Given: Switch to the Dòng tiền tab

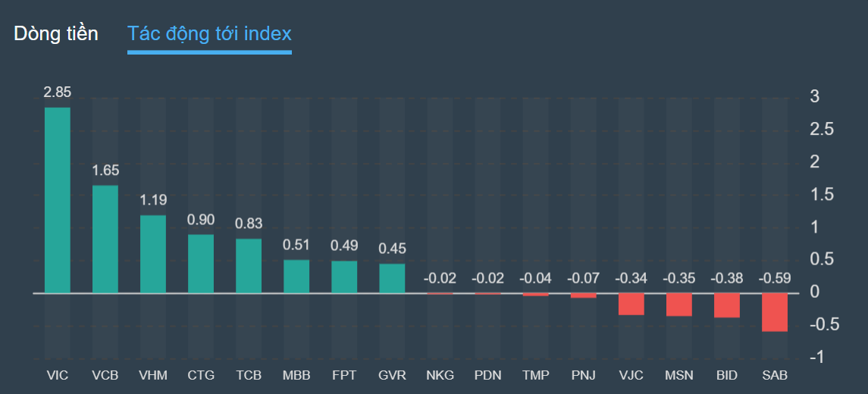Looking at the screenshot, I should click(55, 33).
